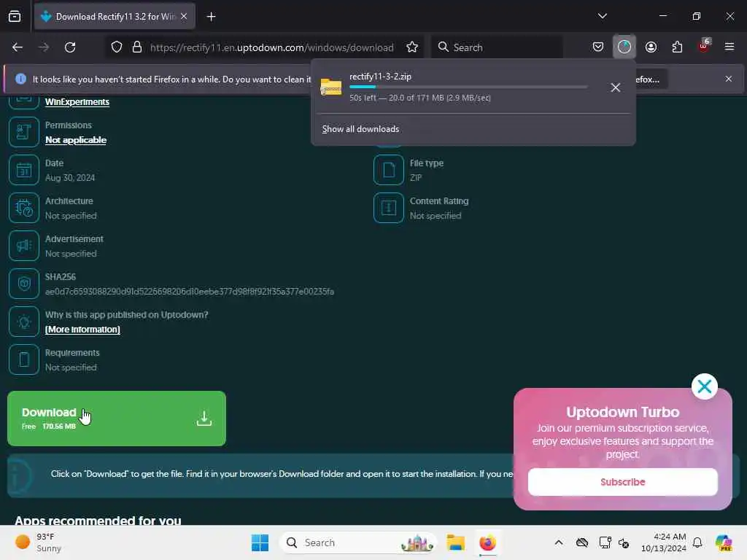Toggle the downloads panel button
Image resolution: width=747 pixels, height=560 pixels.
(624, 47)
